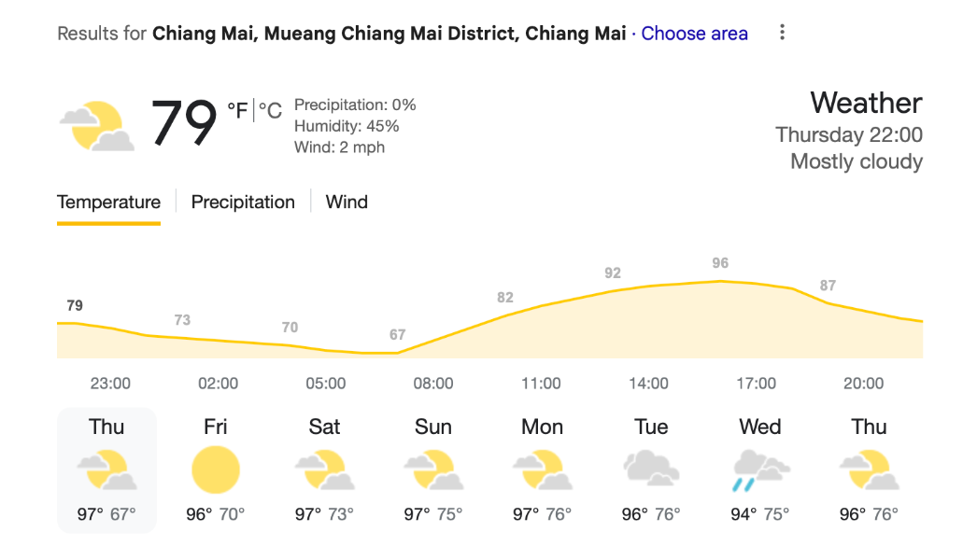Viewport: 963px width, 560px height.
Task: Click Wednesday's rain cloud icon
Action: tap(760, 470)
